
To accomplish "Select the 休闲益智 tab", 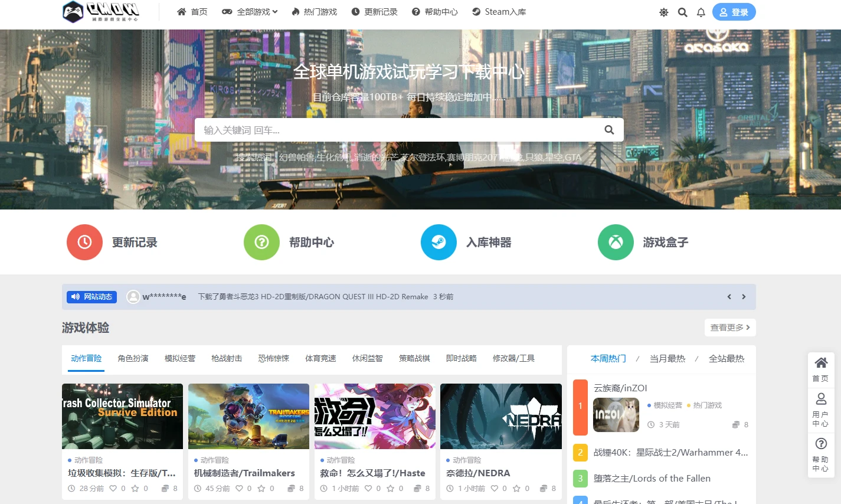I will pos(367,358).
